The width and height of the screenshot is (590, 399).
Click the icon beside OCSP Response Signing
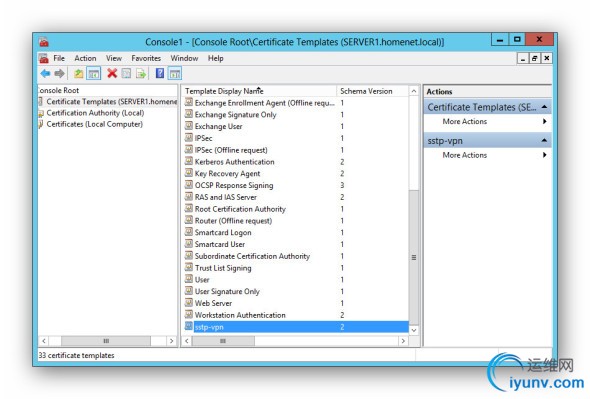189,185
